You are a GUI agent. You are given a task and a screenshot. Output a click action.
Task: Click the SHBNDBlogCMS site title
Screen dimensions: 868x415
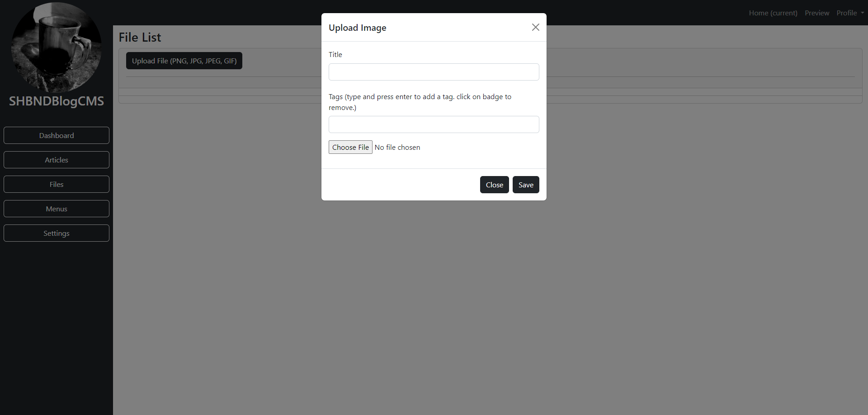point(57,101)
